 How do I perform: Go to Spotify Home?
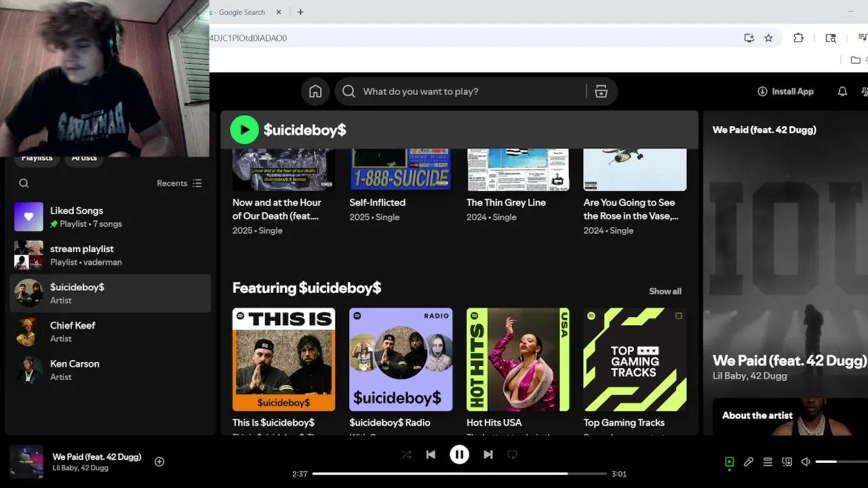click(x=315, y=91)
